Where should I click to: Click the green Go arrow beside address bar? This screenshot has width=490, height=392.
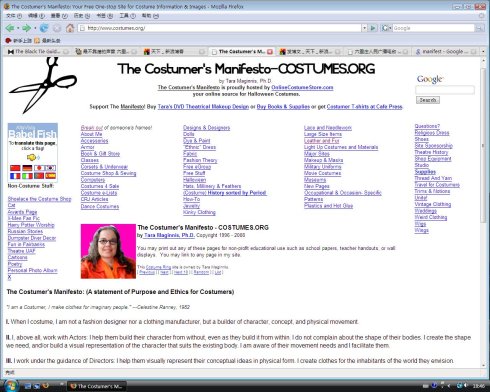click(x=373, y=28)
